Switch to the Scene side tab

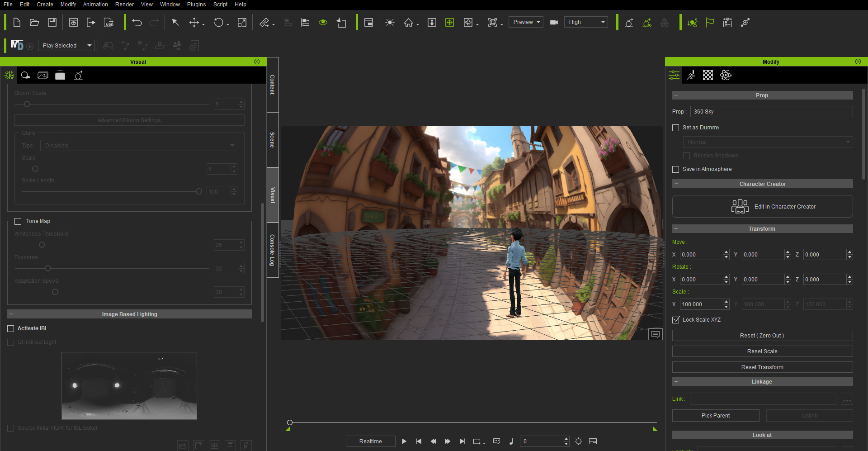[273, 140]
